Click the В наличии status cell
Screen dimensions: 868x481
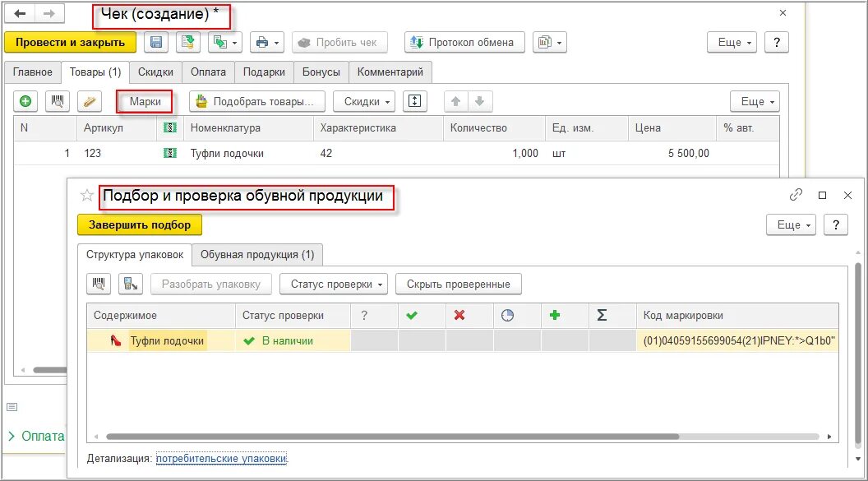point(293,341)
